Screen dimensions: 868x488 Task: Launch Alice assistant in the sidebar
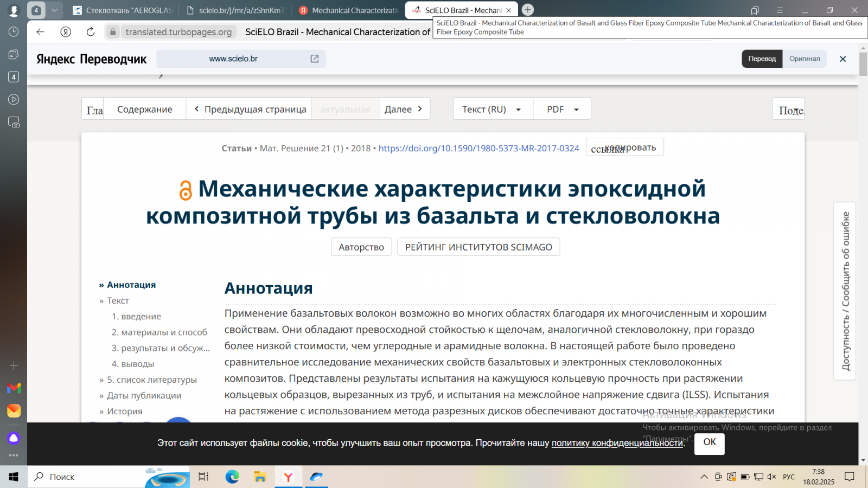[14, 438]
